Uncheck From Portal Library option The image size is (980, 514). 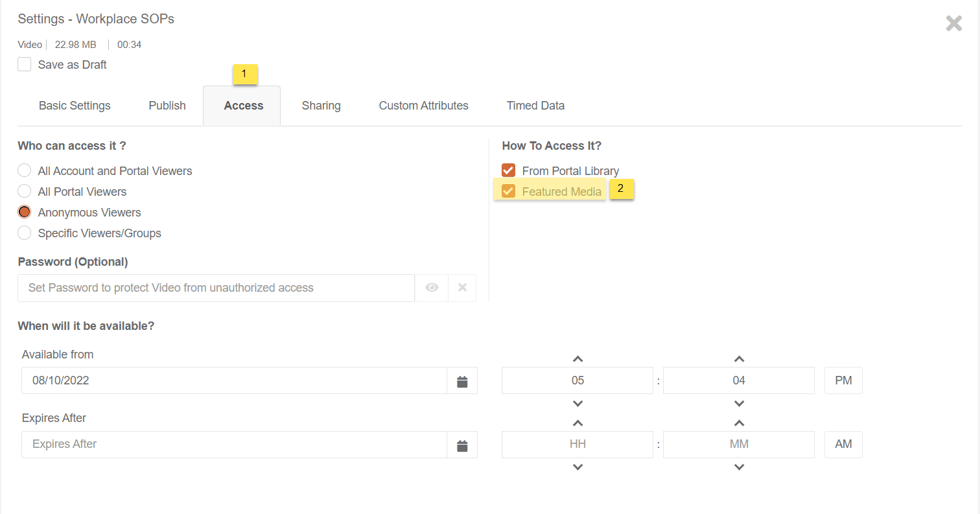point(508,170)
